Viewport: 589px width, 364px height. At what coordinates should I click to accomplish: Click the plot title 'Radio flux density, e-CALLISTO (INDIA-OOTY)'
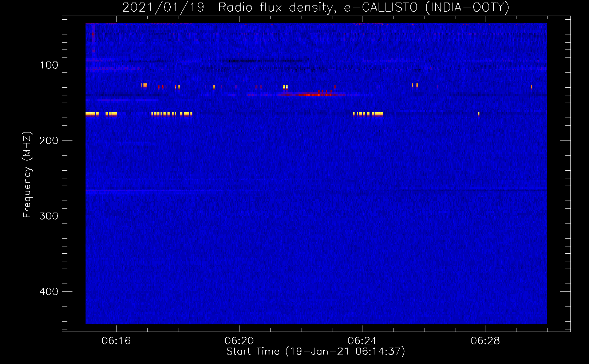[x=363, y=7]
